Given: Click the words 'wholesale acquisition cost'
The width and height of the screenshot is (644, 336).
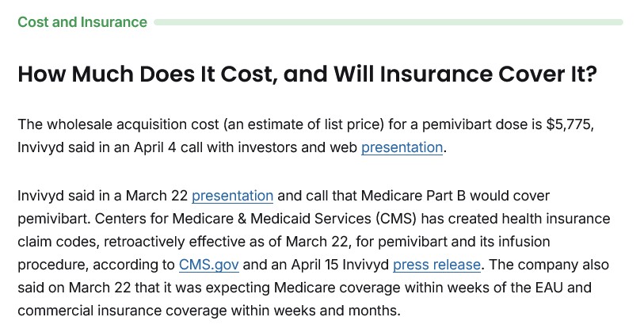Looking at the screenshot, I should (132, 124).
